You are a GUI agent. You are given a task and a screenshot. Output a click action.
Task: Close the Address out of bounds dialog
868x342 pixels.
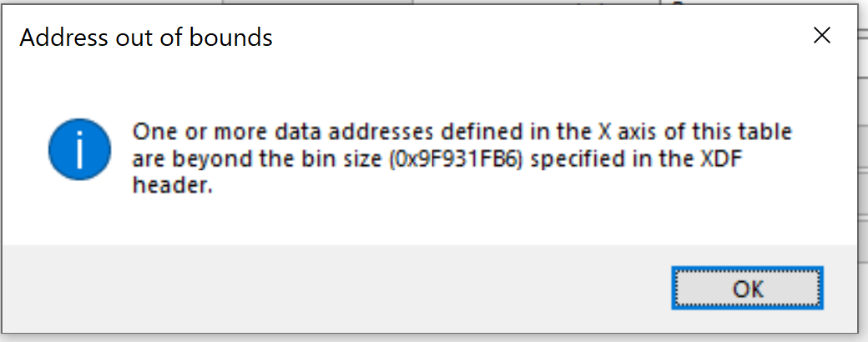pyautogui.click(x=822, y=35)
